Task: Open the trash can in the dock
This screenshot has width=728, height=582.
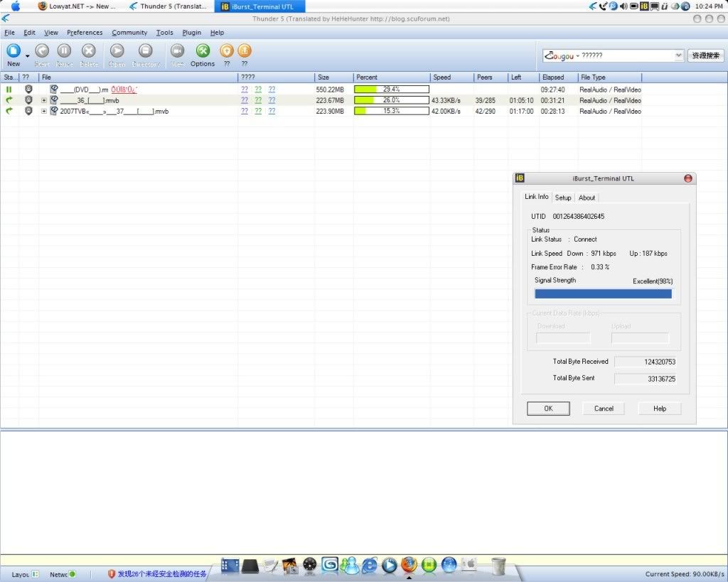Action: pos(498,566)
